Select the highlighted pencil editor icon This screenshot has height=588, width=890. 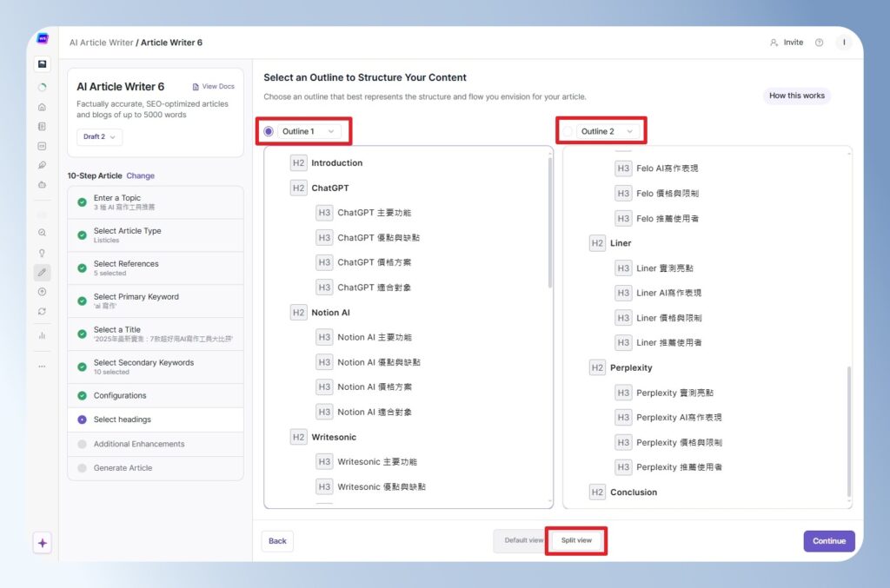coord(42,273)
